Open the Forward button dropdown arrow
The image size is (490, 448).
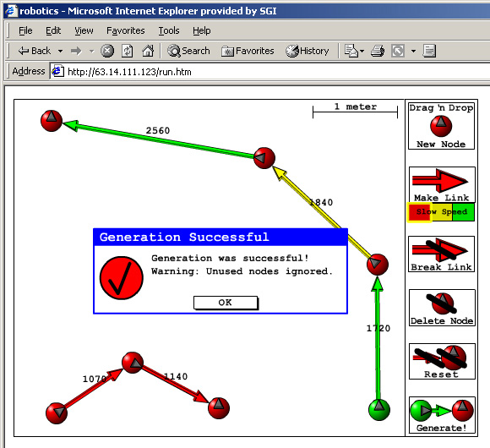(91, 51)
